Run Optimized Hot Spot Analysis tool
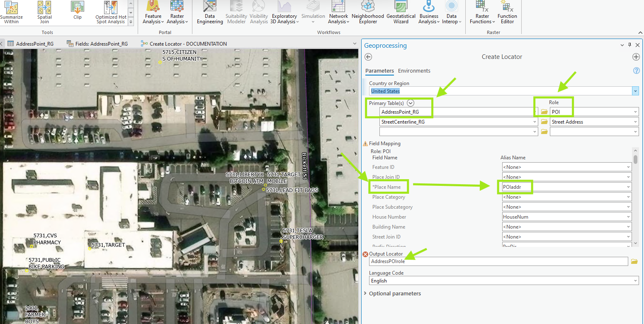 [x=110, y=12]
